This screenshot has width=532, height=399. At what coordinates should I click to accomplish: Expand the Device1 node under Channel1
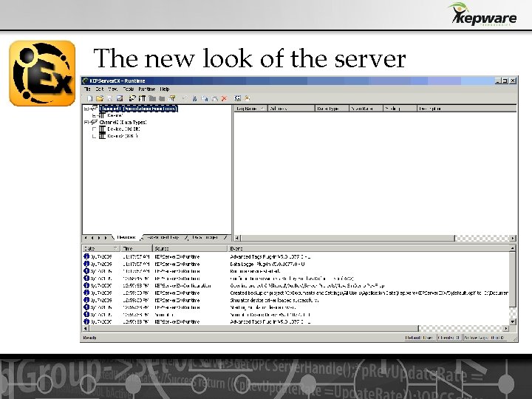pyautogui.click(x=95, y=116)
